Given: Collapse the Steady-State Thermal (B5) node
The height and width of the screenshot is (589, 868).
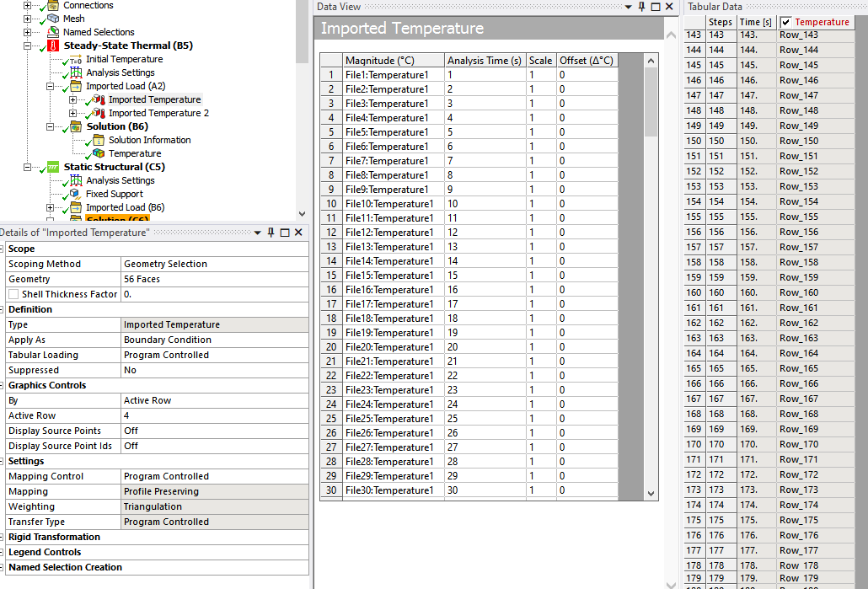Looking at the screenshot, I should click(x=27, y=46).
